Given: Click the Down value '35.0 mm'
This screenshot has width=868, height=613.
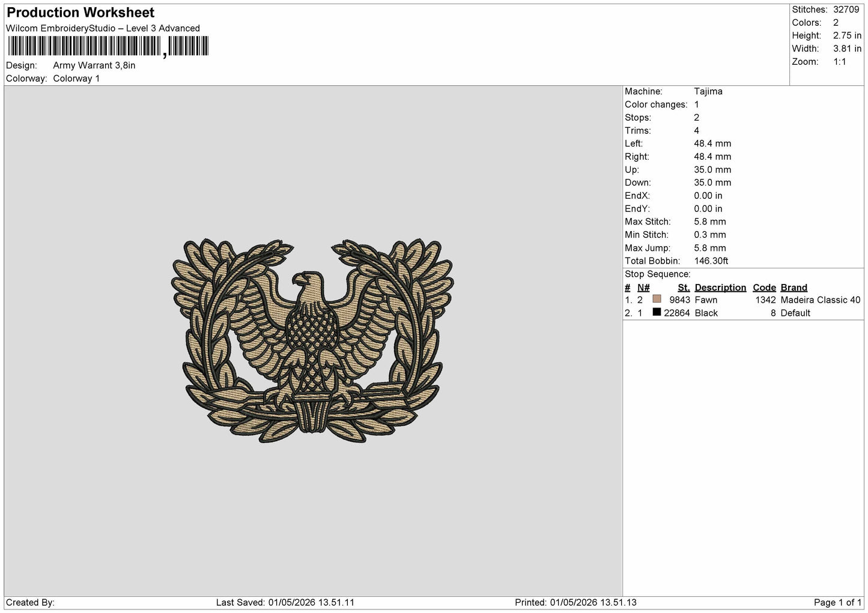Looking at the screenshot, I should [712, 183].
